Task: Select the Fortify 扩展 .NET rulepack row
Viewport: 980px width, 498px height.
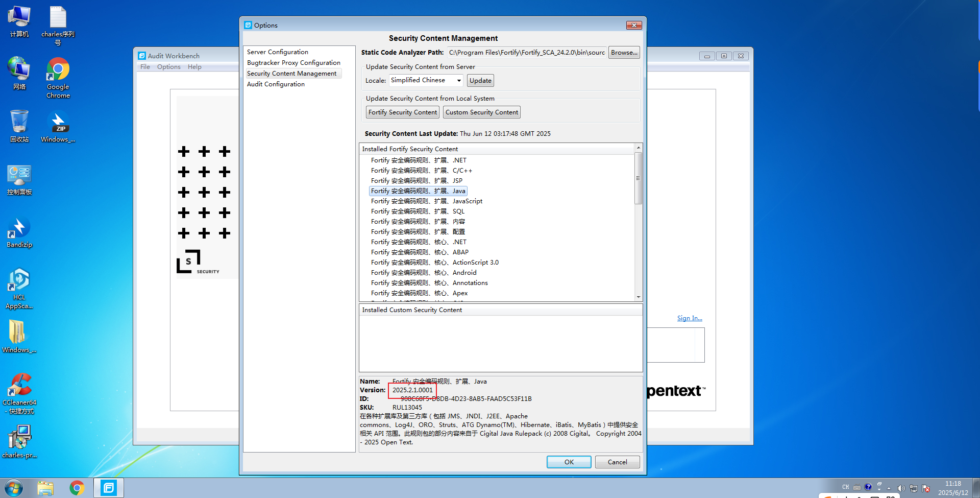Action: [419, 160]
